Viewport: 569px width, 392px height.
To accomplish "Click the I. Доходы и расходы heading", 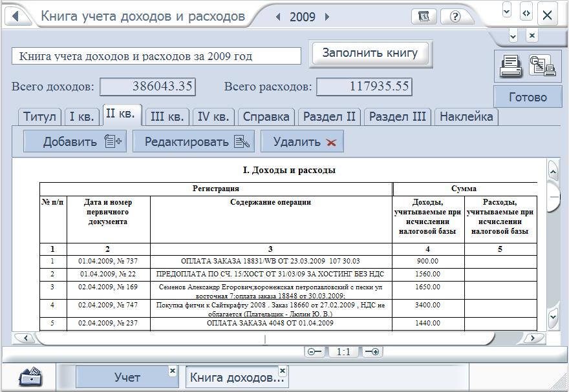I will [x=289, y=170].
